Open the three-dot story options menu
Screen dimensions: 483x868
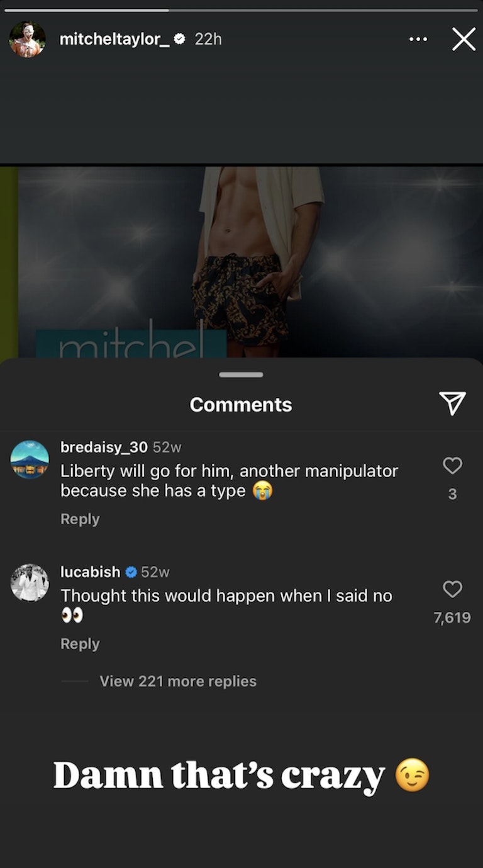click(418, 39)
